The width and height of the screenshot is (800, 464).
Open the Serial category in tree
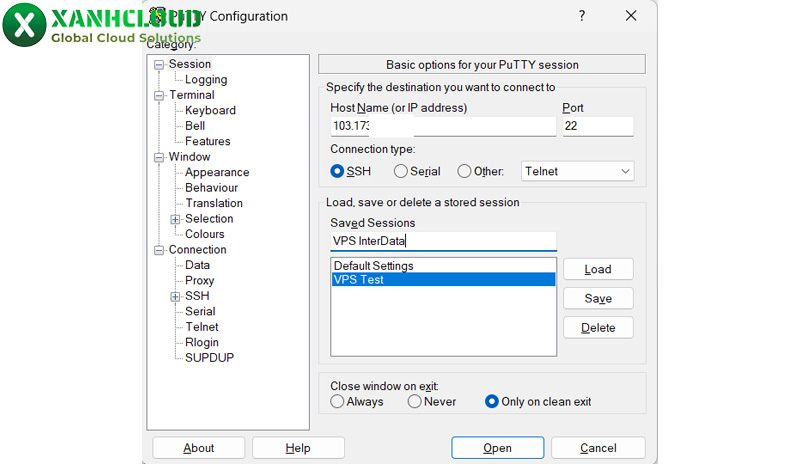(200, 311)
